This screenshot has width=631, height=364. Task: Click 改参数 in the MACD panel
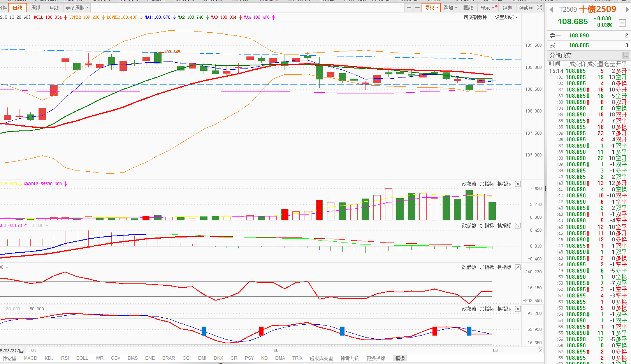coord(469,225)
